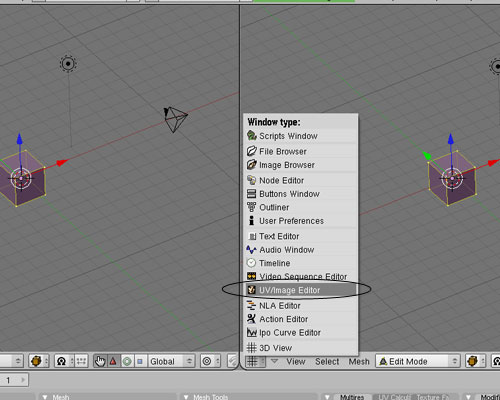500x400 pixels.
Task: Switch window to NLA Editor
Action: (x=301, y=305)
